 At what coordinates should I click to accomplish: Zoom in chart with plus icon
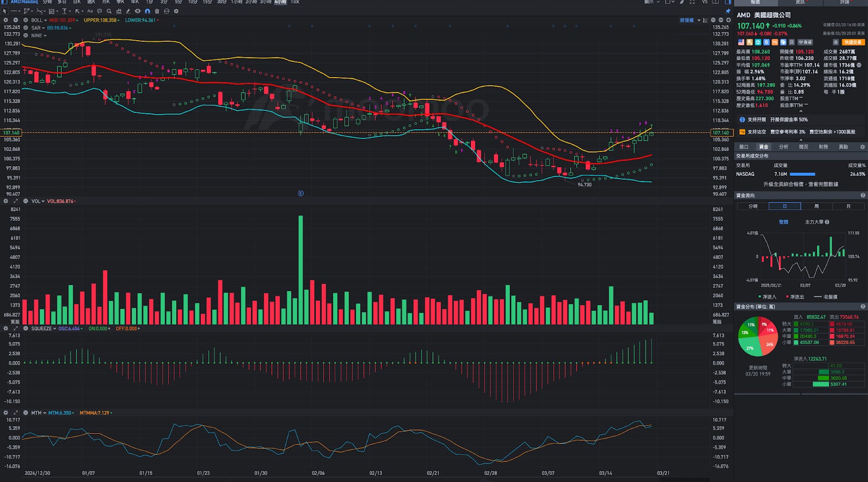[x=729, y=20]
